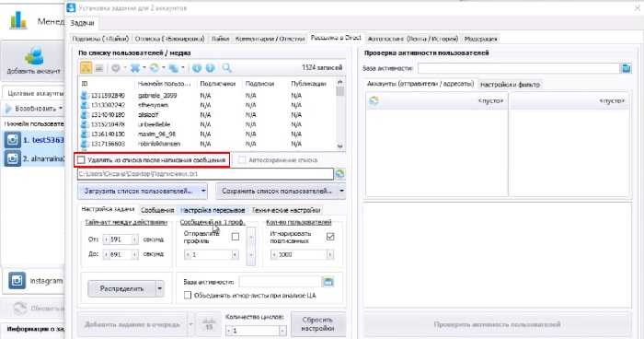Increase the От timeout value 591

(134, 240)
